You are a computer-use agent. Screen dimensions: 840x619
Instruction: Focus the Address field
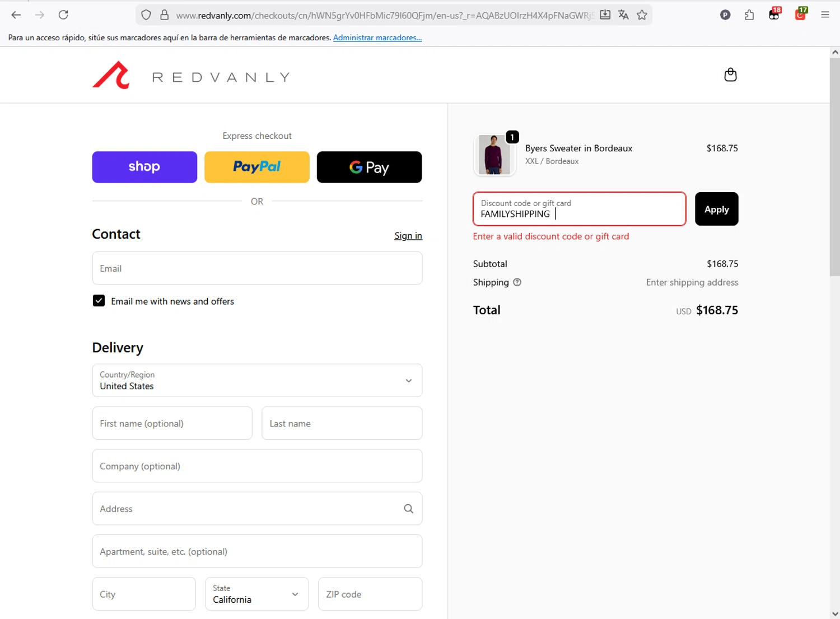(x=257, y=509)
